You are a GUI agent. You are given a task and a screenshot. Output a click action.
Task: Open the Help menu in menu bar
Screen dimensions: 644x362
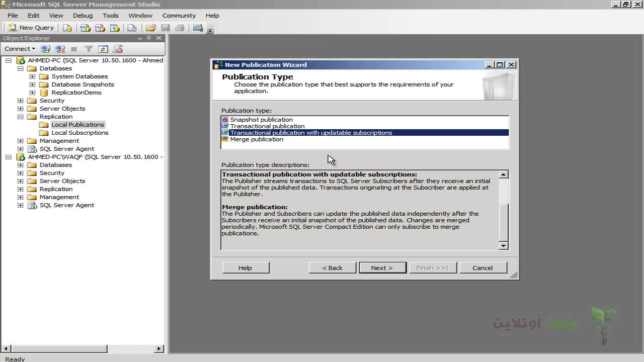click(x=212, y=16)
